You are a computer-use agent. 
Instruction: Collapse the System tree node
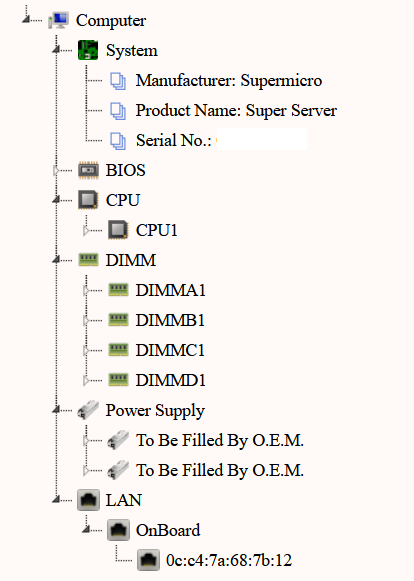56,50
